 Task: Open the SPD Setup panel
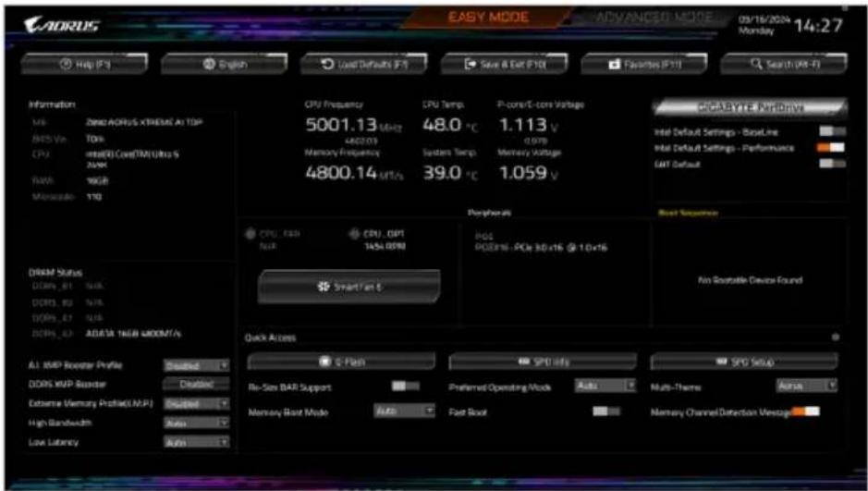point(744,362)
